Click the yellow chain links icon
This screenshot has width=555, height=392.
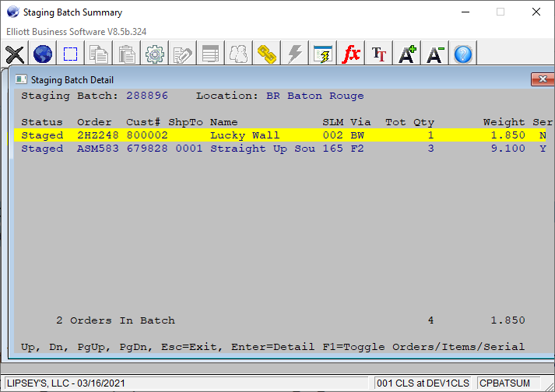point(266,54)
